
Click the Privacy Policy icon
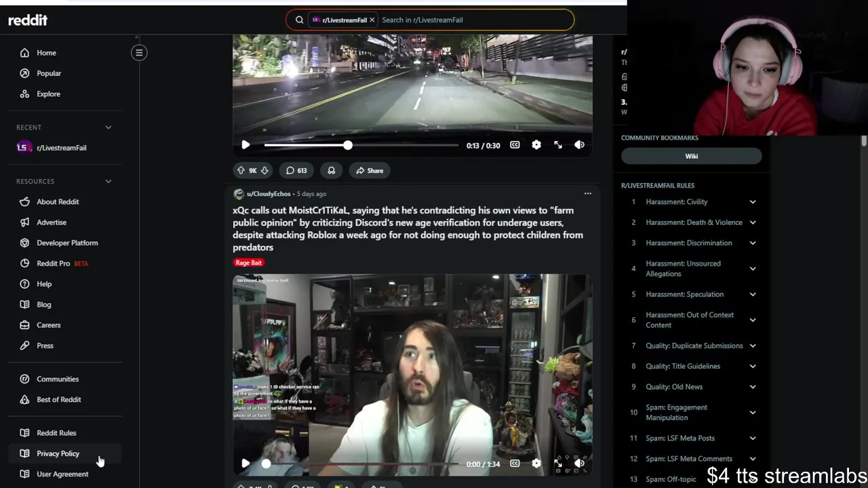click(24, 453)
